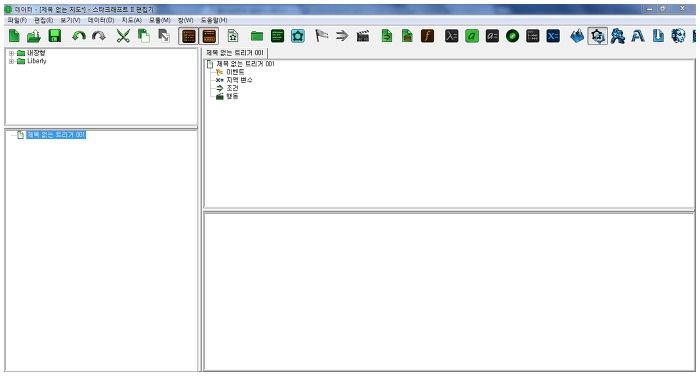This screenshot has width=700, height=376.
Task: Click the Paste icon with arrow
Action: click(x=164, y=36)
